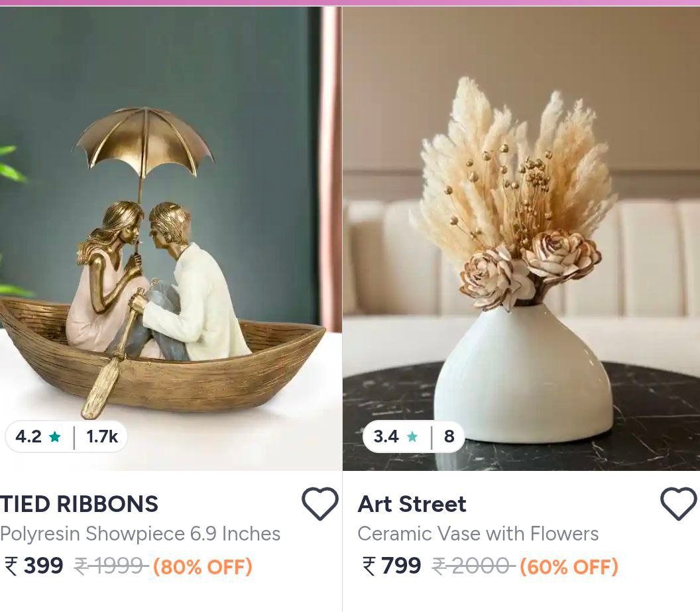Select Polyresin Showpiece 6.9 Inches title
The height and width of the screenshot is (612, 700).
coord(140,533)
